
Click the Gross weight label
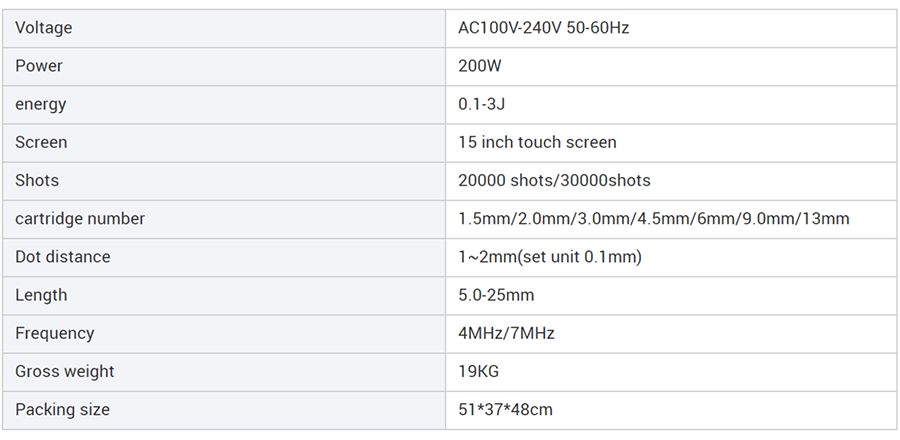[65, 371]
